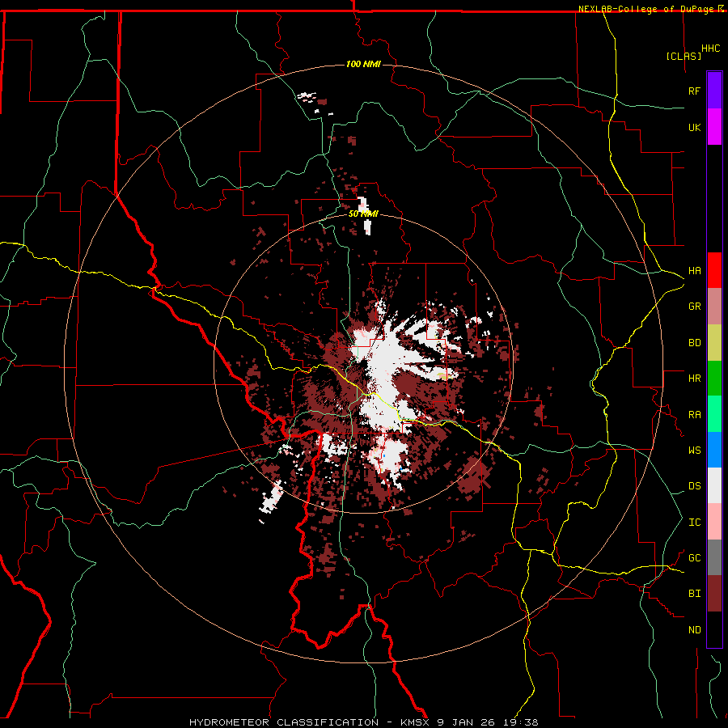Click the KMSX radar site identifier
This screenshot has height=728, width=728.
[x=416, y=722]
